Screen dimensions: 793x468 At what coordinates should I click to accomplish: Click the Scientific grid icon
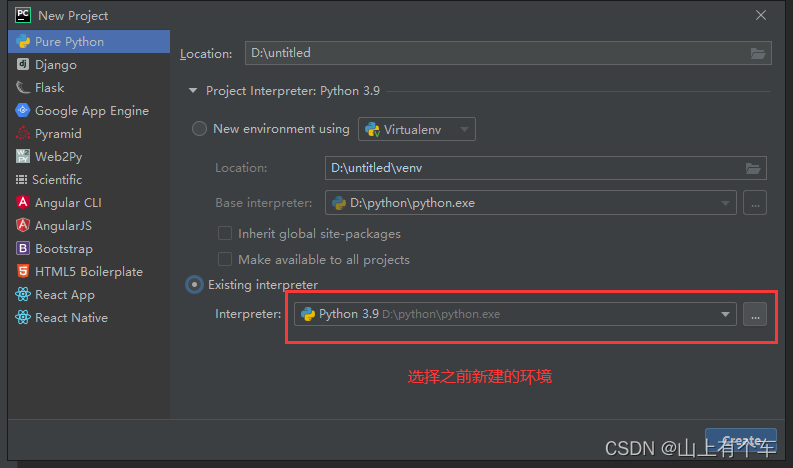(x=21, y=179)
